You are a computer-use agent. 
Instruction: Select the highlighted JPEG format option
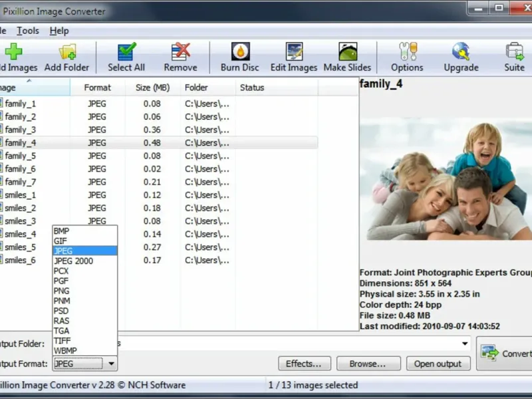point(85,251)
